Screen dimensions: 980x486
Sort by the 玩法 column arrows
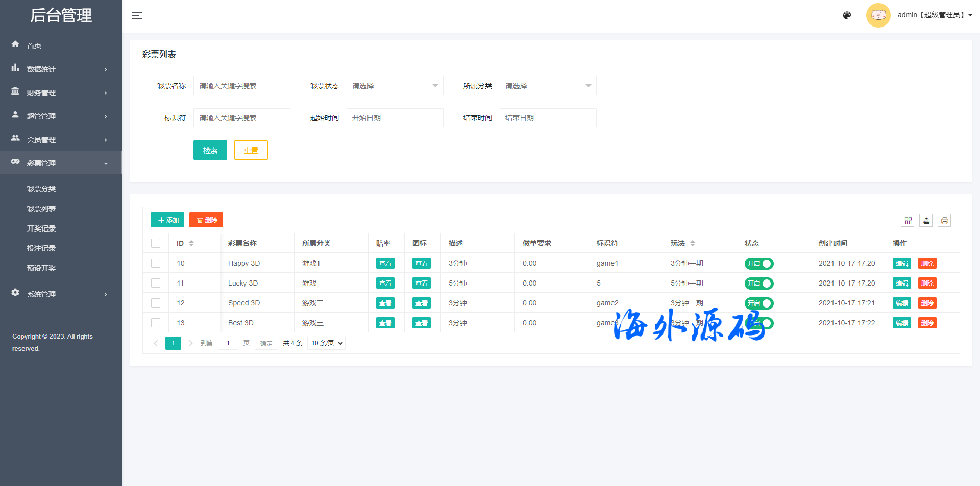click(x=693, y=243)
